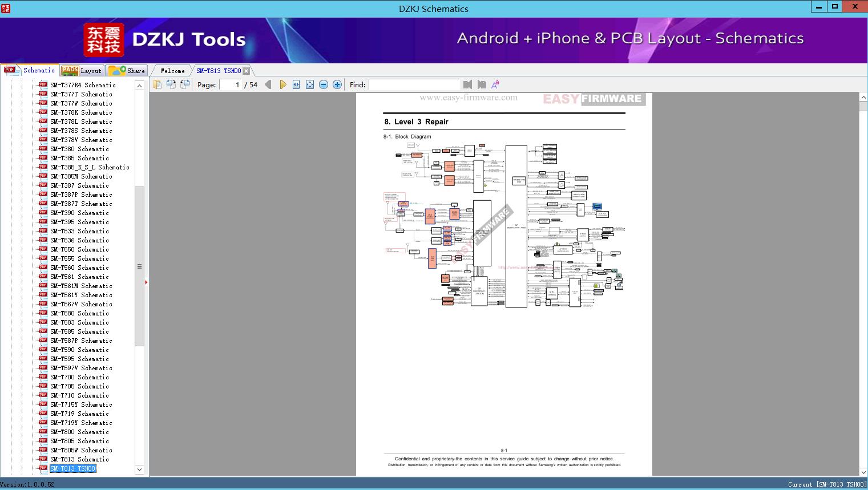Switch to the Schematic tab
The width and height of the screenshot is (868, 490).
coord(30,70)
